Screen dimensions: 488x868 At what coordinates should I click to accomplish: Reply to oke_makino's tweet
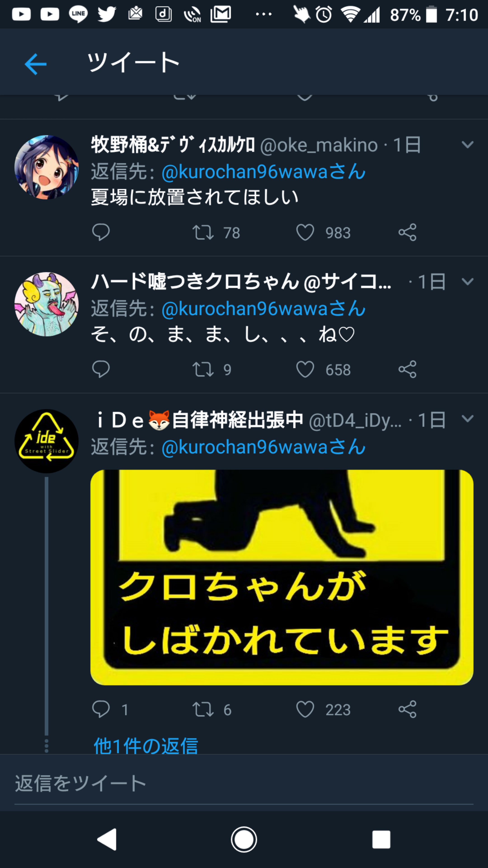click(x=101, y=232)
